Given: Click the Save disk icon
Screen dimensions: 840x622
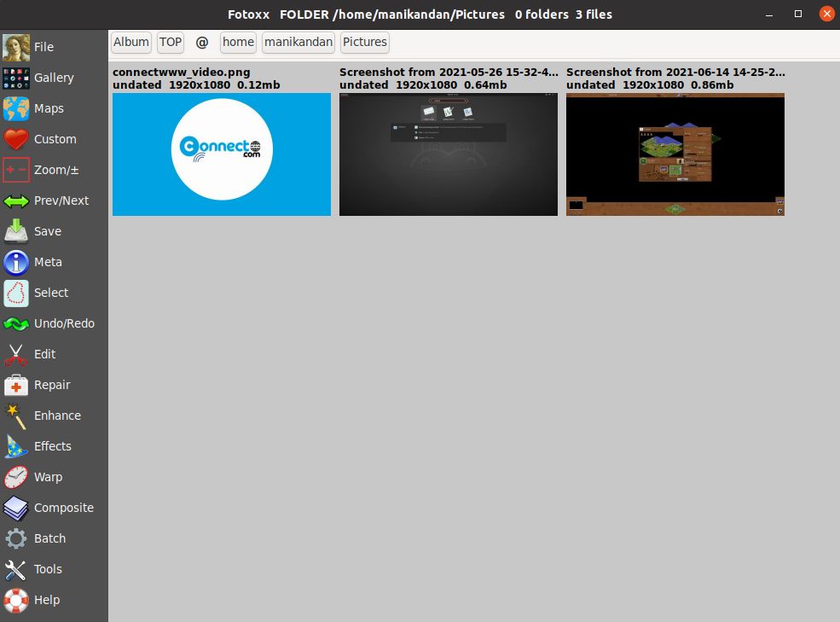Looking at the screenshot, I should 16,231.
